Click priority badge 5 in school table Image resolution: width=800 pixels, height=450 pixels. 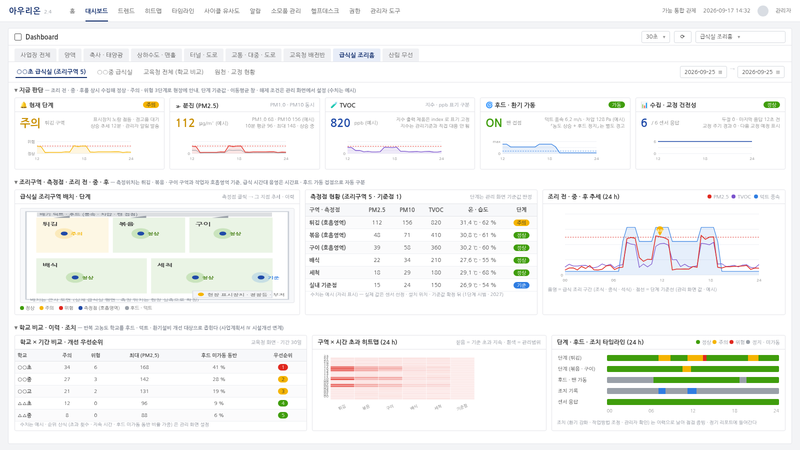[283, 415]
